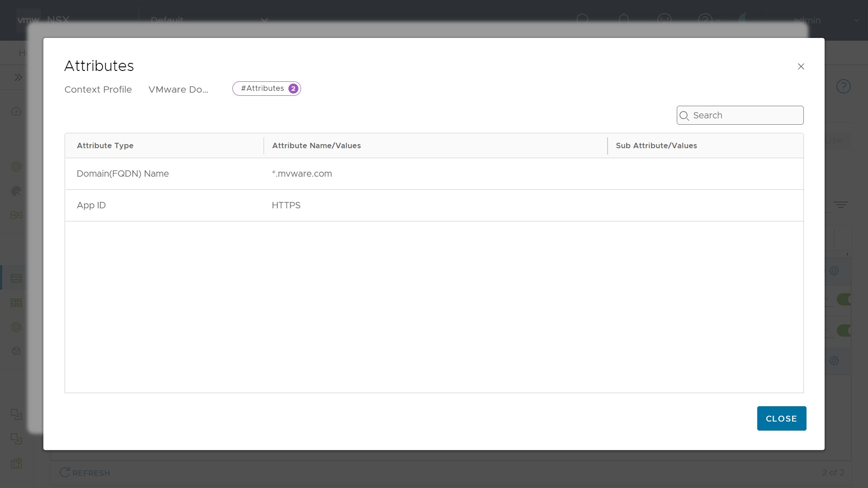The height and width of the screenshot is (488, 868).
Task: Click the REFRESH button at bottom
Action: [x=85, y=473]
